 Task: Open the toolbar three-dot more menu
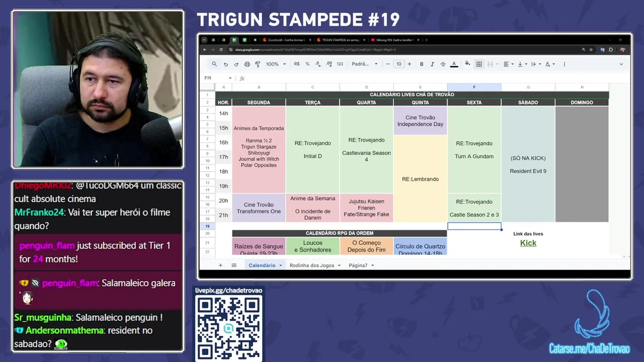coord(564,64)
